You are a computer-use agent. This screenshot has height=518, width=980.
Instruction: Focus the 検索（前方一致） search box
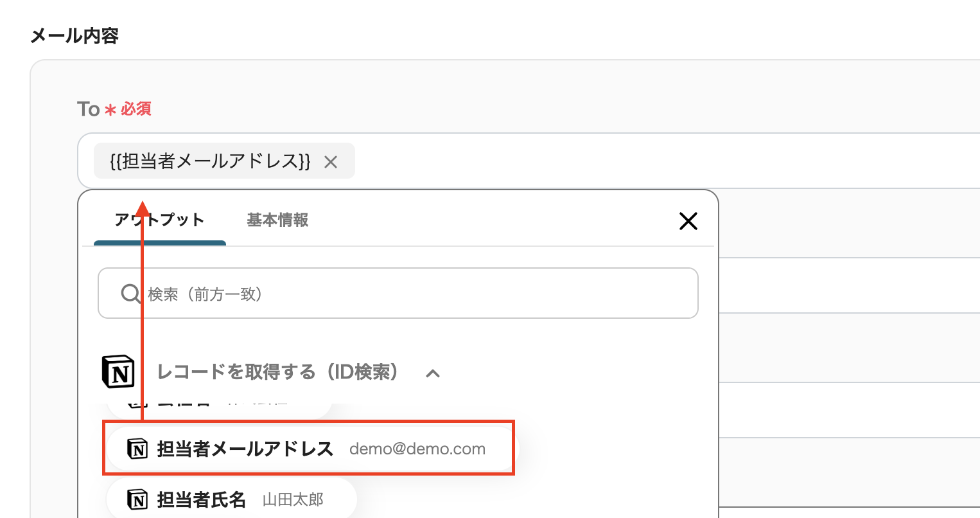tap(411, 294)
